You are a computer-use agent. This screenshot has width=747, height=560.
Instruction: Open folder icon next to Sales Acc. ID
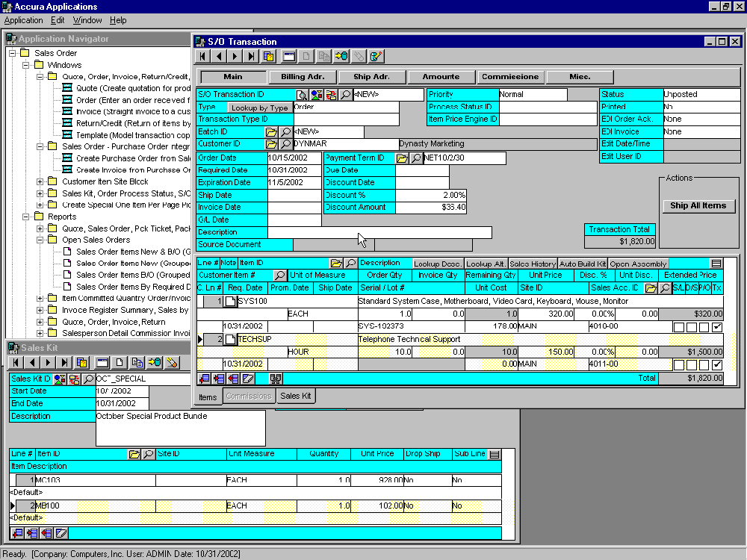tap(651, 287)
